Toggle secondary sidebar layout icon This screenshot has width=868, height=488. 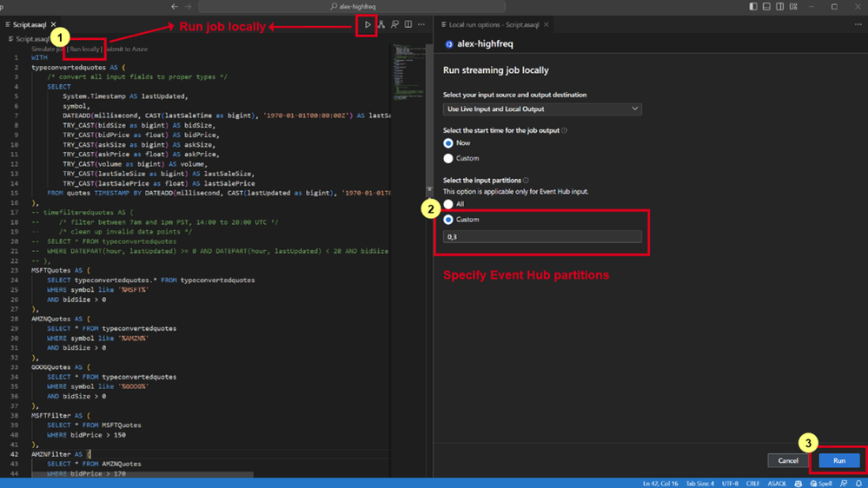coord(779,7)
